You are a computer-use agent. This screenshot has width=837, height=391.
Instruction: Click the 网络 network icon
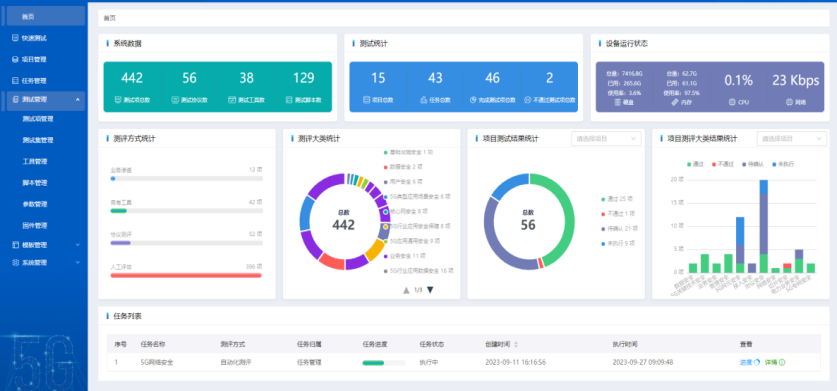tap(789, 101)
